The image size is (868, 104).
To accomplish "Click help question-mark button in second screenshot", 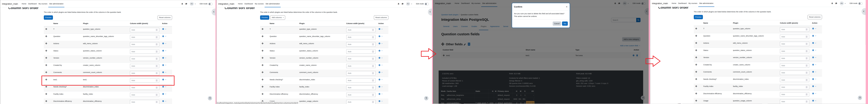I will (426, 98).
